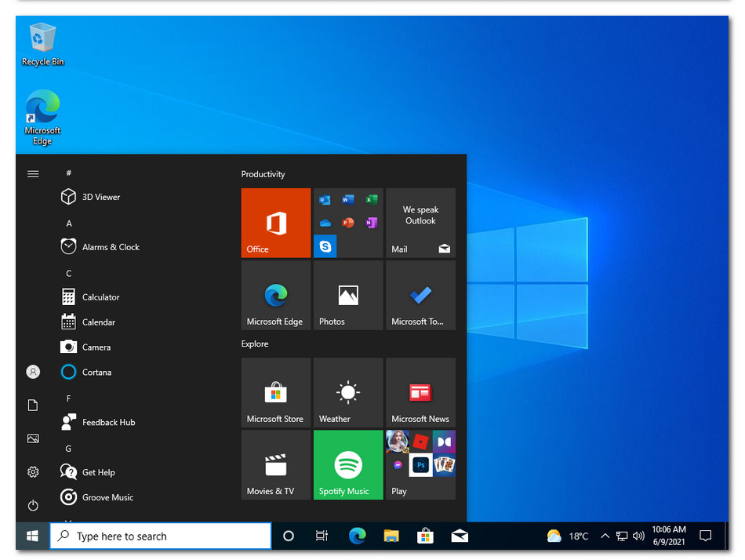The height and width of the screenshot is (560, 745).
Task: Select the F letter header
Action: tap(69, 398)
